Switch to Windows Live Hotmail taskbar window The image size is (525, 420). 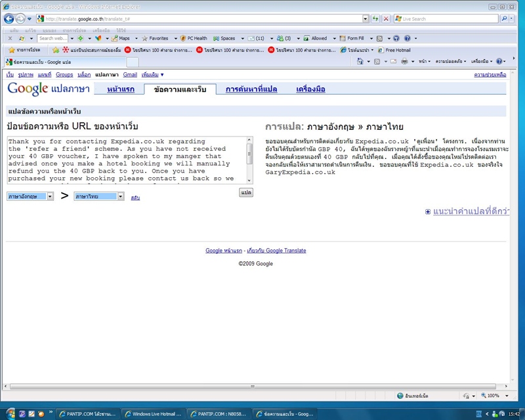point(153,414)
